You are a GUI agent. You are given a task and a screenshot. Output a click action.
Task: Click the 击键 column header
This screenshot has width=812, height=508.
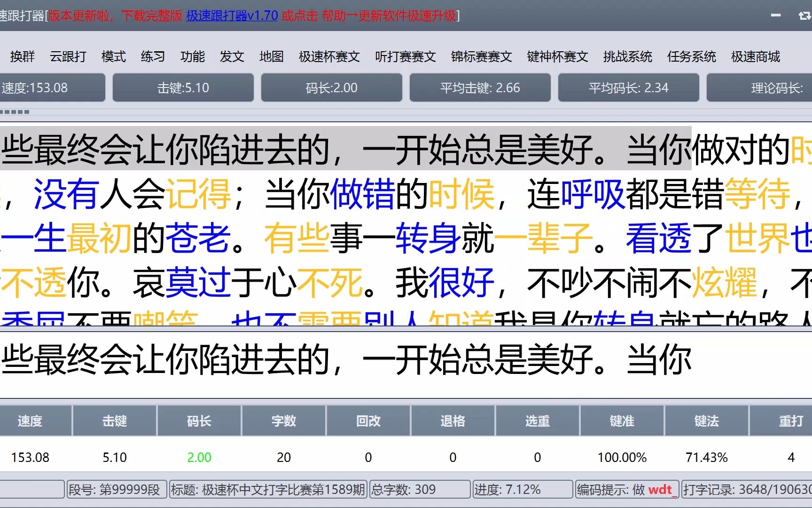115,421
